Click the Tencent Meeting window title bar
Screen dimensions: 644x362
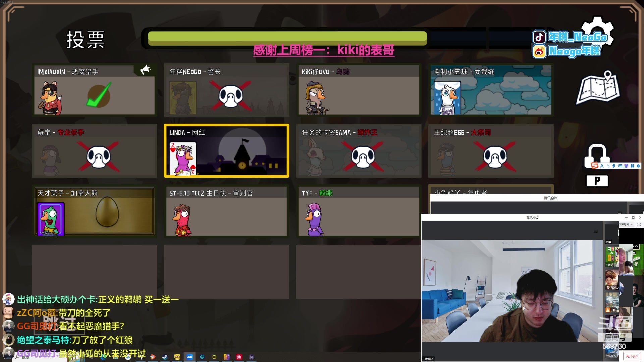(532, 217)
